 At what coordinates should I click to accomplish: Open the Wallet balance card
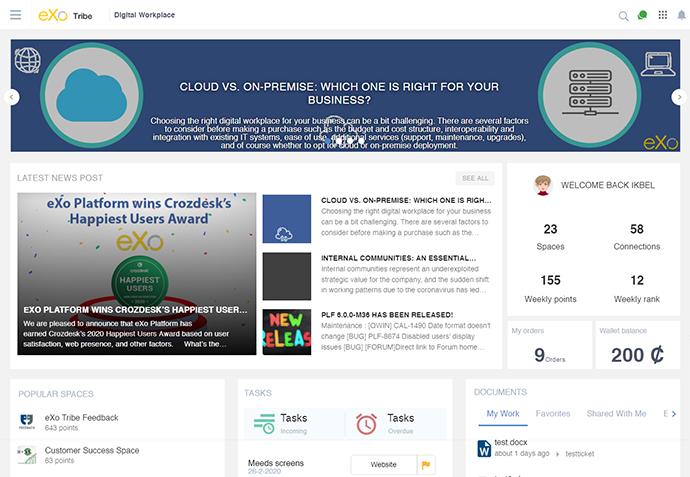638,345
